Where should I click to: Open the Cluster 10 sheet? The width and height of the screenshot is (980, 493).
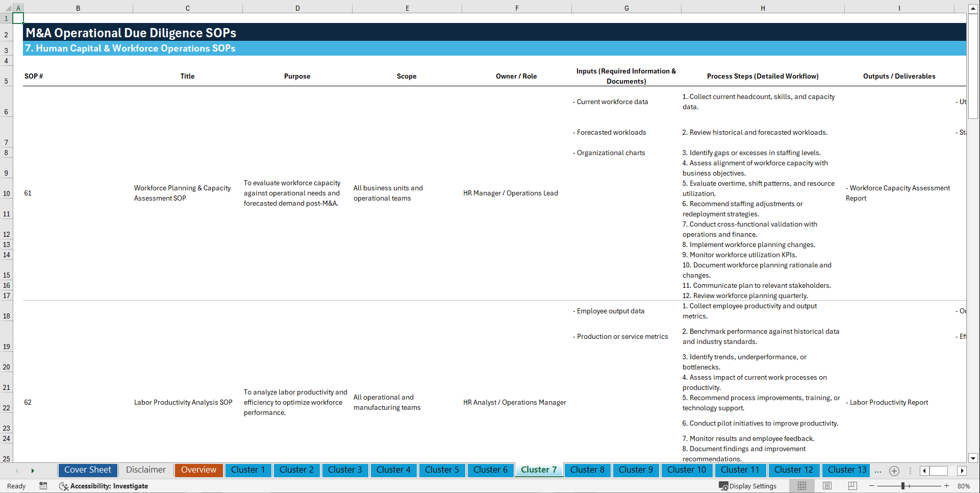coord(687,470)
